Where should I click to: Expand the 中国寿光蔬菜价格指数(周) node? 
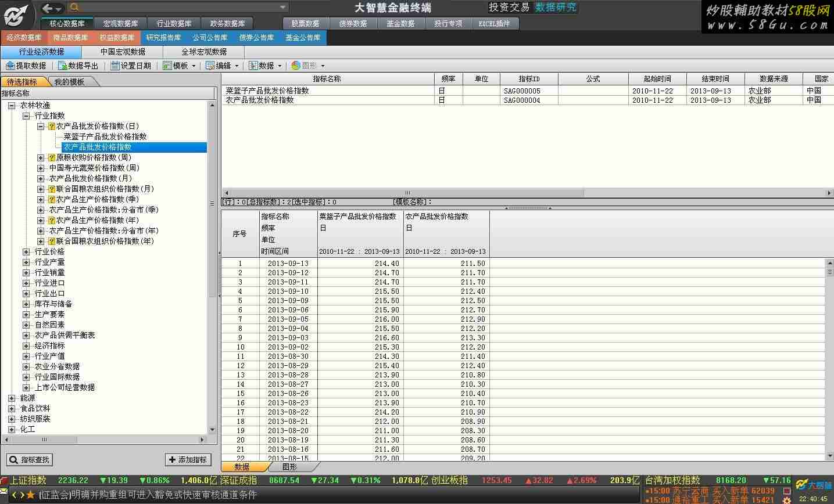coord(41,168)
